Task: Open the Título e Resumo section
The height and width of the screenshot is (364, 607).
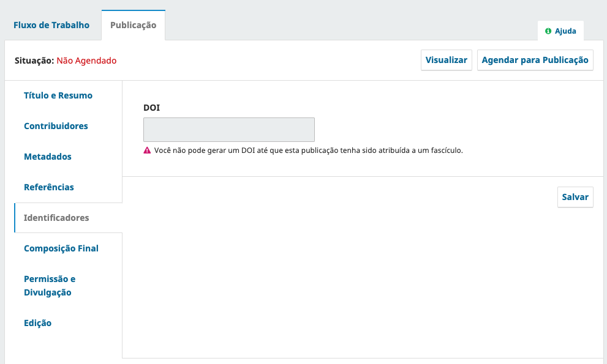Action: [x=58, y=95]
